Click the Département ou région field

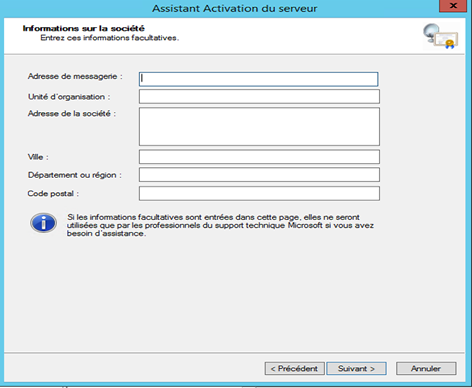coord(259,175)
